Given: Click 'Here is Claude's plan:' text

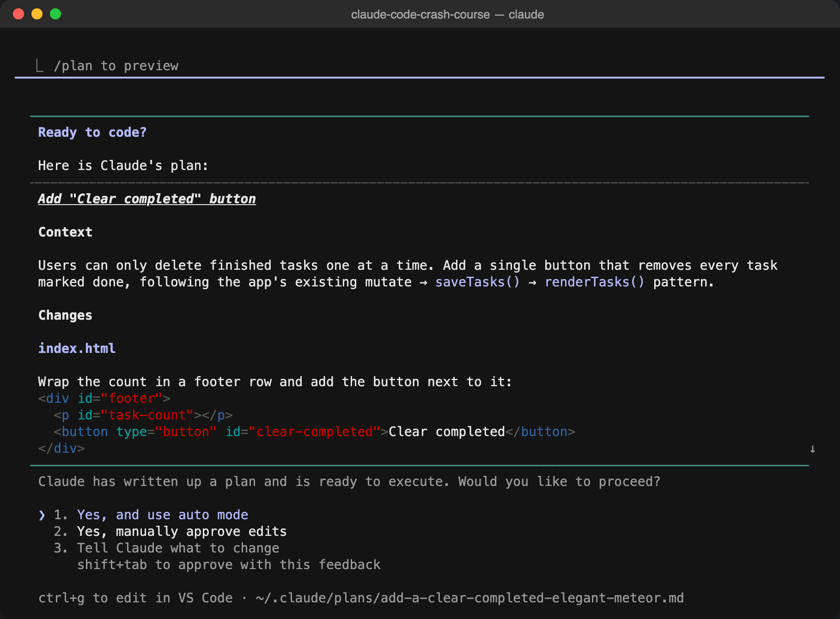Looking at the screenshot, I should pyautogui.click(x=123, y=165).
